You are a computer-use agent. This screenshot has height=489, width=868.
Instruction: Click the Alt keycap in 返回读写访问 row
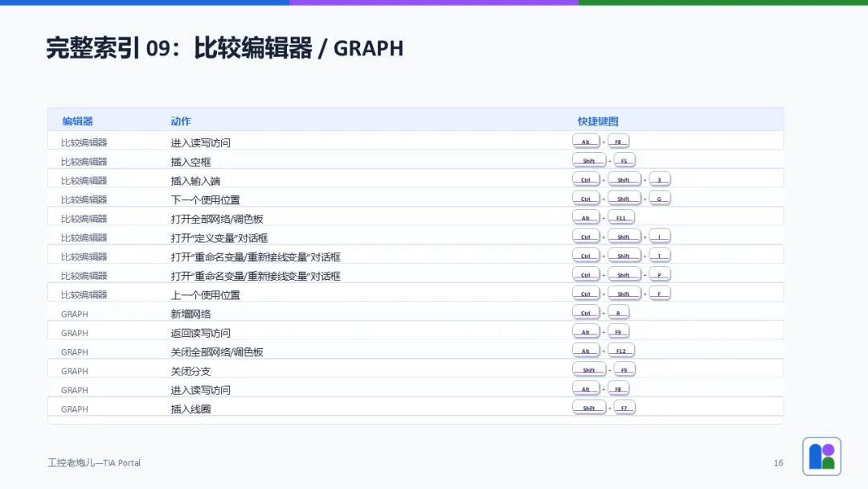coord(586,331)
